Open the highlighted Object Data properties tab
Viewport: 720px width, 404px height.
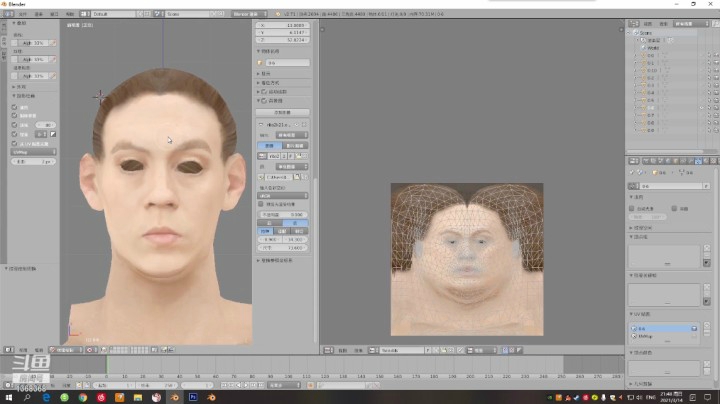coord(698,161)
